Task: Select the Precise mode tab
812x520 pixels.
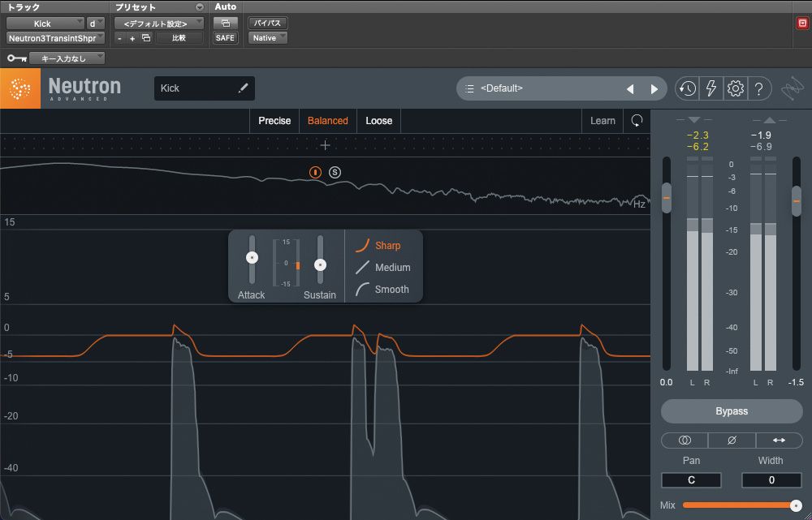Action: pos(274,121)
